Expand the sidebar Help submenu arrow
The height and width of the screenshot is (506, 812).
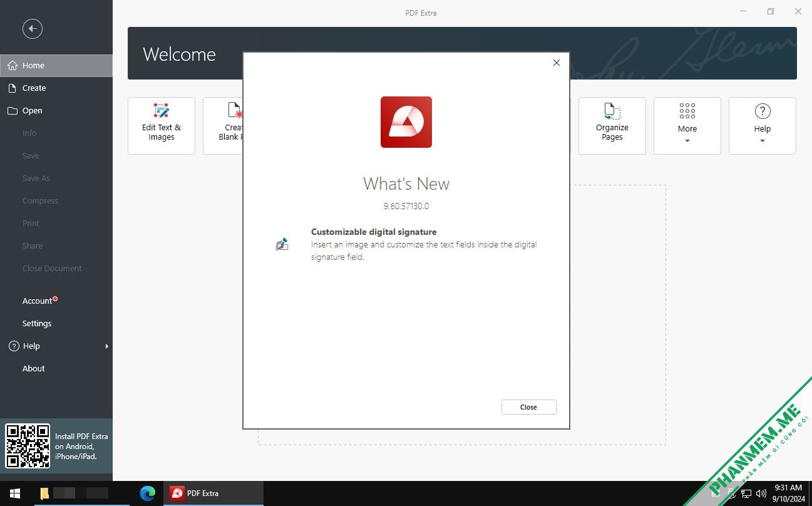(106, 346)
